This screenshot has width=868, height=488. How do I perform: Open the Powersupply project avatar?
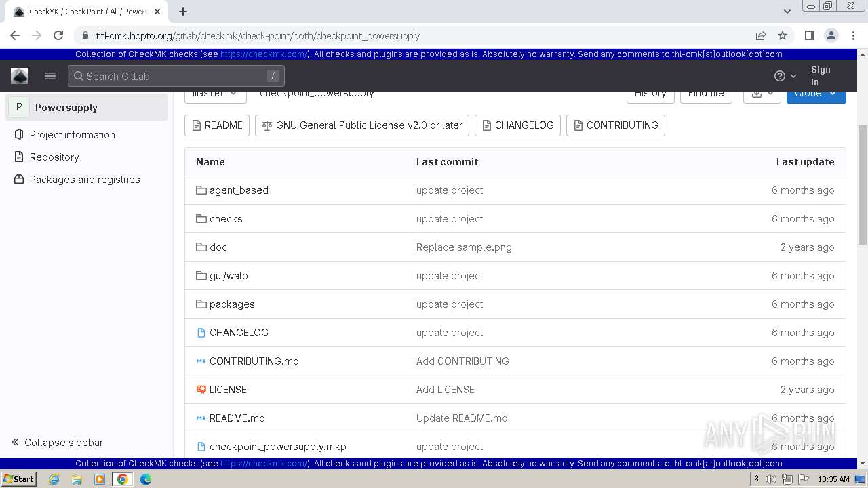[x=18, y=107]
